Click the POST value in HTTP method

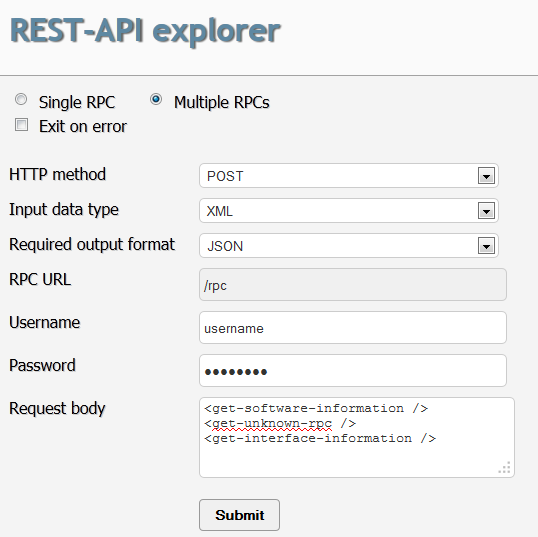click(225, 176)
